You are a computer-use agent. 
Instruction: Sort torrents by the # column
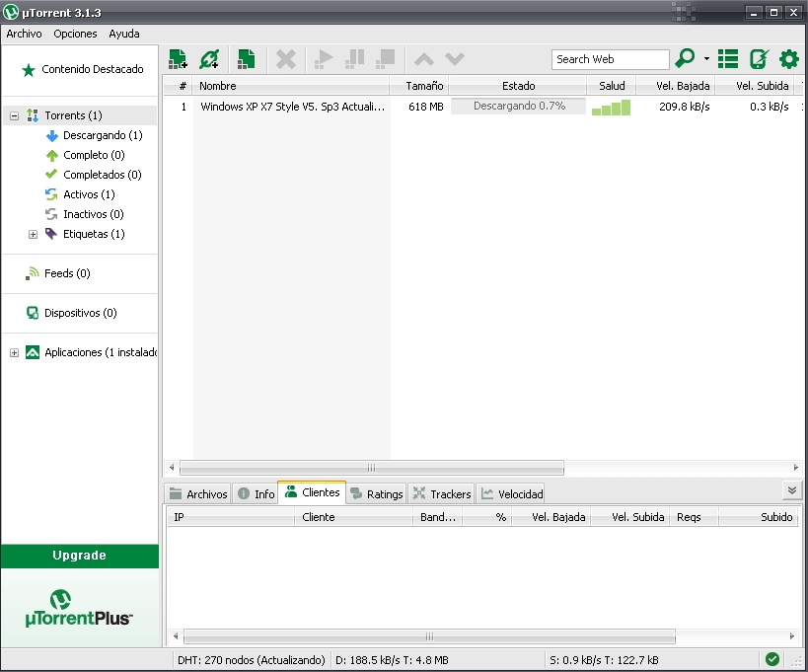click(179, 86)
